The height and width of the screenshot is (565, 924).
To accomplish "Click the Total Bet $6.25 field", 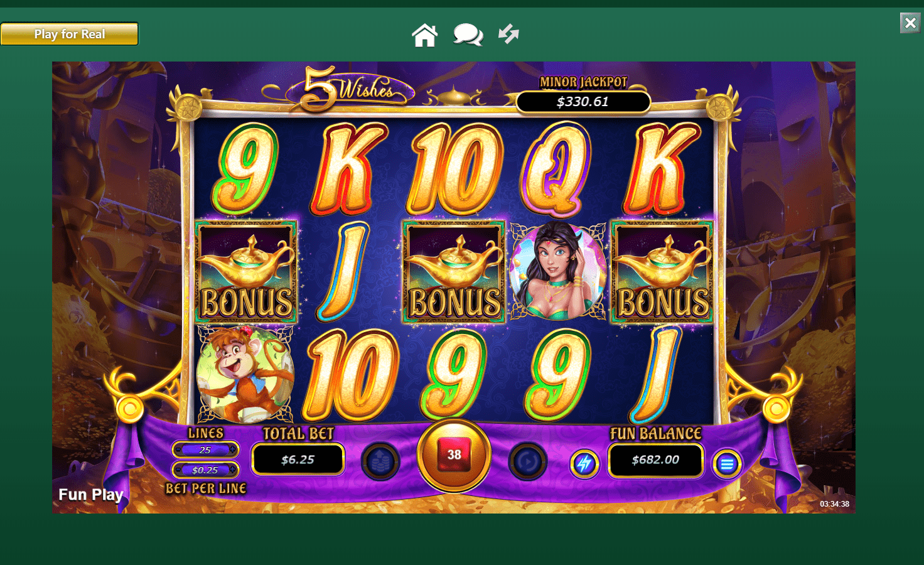I will (298, 460).
